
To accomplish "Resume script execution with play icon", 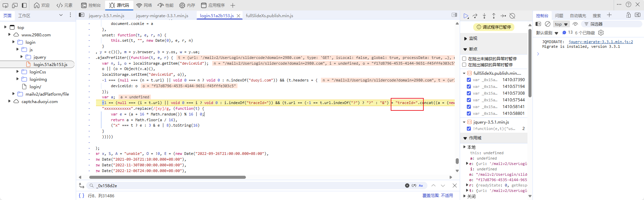I will 466,16.
